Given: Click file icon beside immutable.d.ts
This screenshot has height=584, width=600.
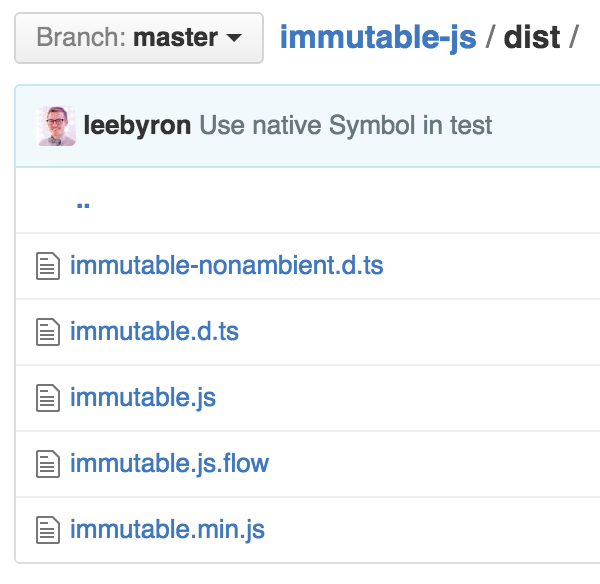Looking at the screenshot, I should pos(48,332).
